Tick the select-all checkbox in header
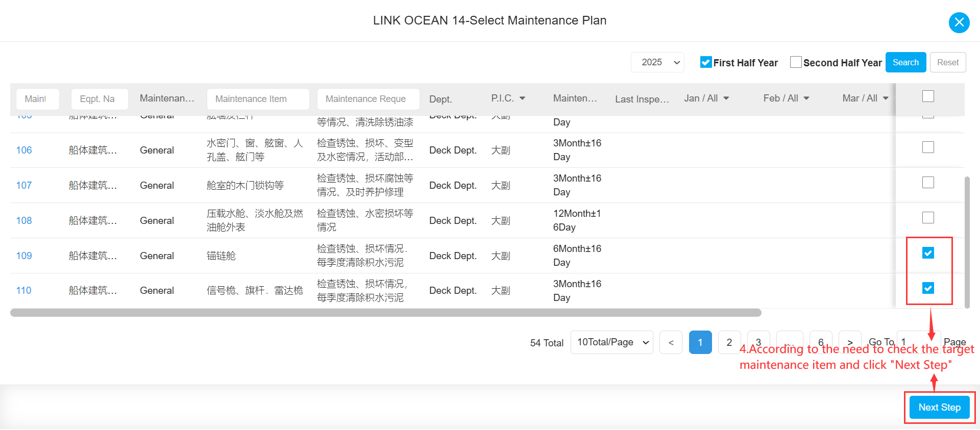The image size is (980, 430). pos(928,96)
